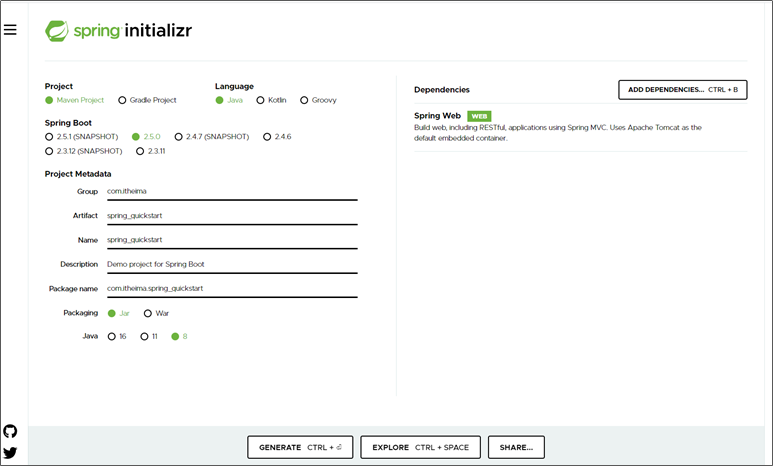Select Spring Boot version 2.3.11
Screen dimensions: 773x466
[140, 151]
